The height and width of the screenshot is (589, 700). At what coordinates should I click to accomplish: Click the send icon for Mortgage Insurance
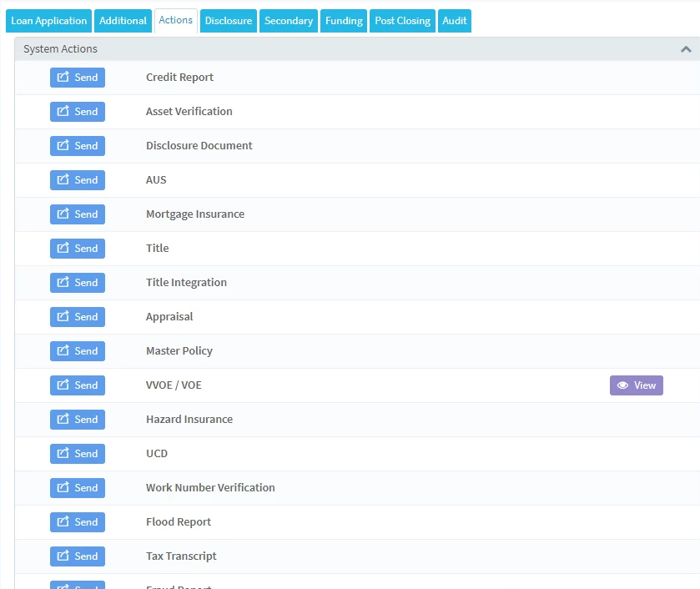click(63, 214)
